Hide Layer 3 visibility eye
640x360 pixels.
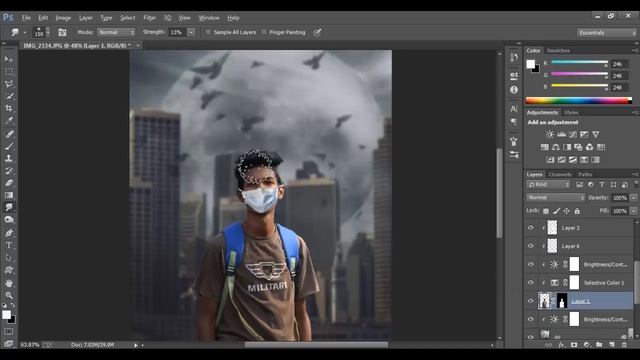(x=531, y=228)
